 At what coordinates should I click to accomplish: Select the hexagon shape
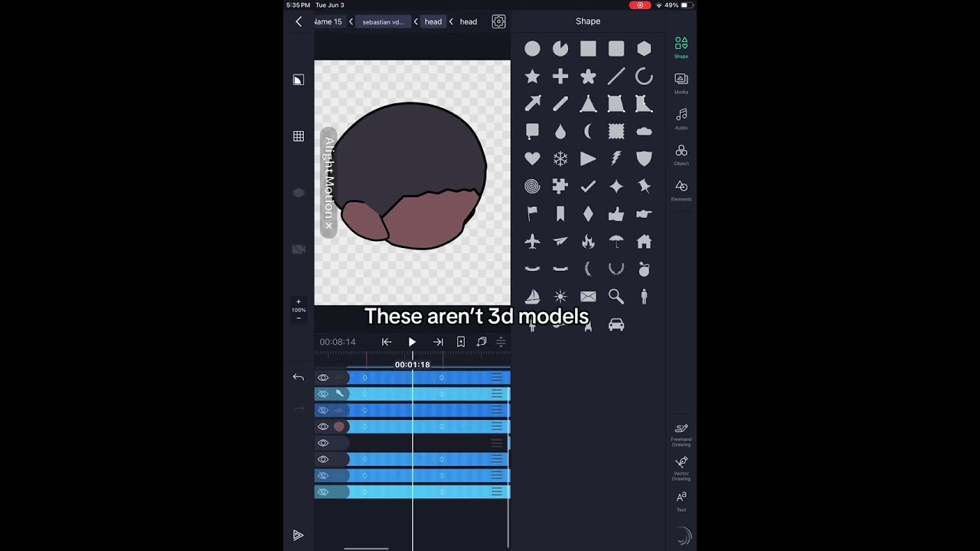644,49
